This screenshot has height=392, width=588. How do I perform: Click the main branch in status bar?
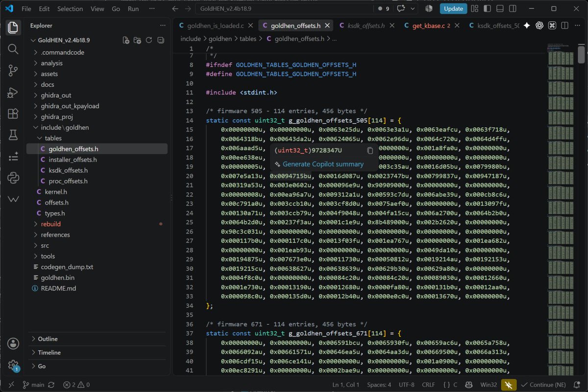(33, 385)
